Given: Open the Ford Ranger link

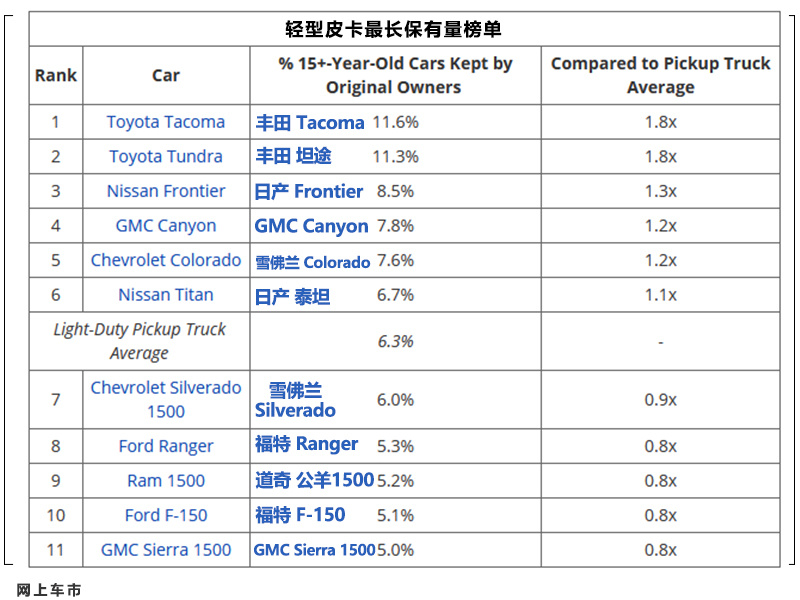Looking at the screenshot, I should tap(166, 446).
